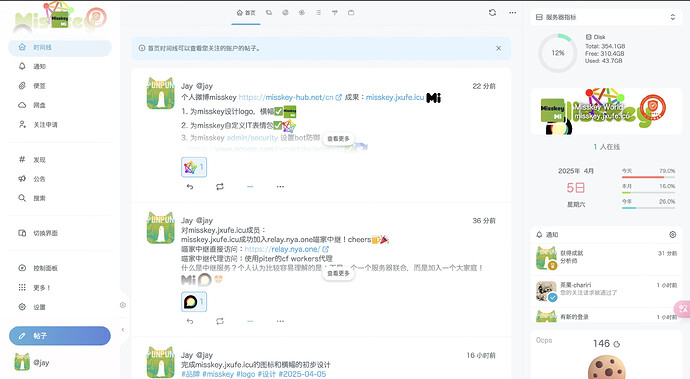The height and width of the screenshot is (379, 690).
Task: Click the reply icon on first post
Action: pyautogui.click(x=190, y=187)
